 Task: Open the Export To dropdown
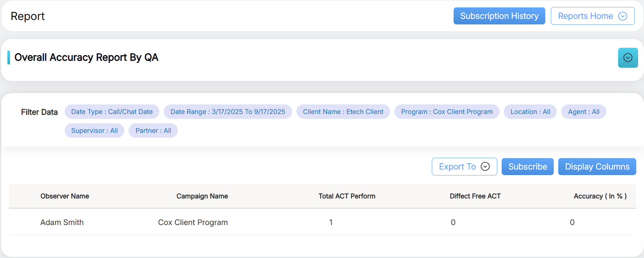coord(464,167)
